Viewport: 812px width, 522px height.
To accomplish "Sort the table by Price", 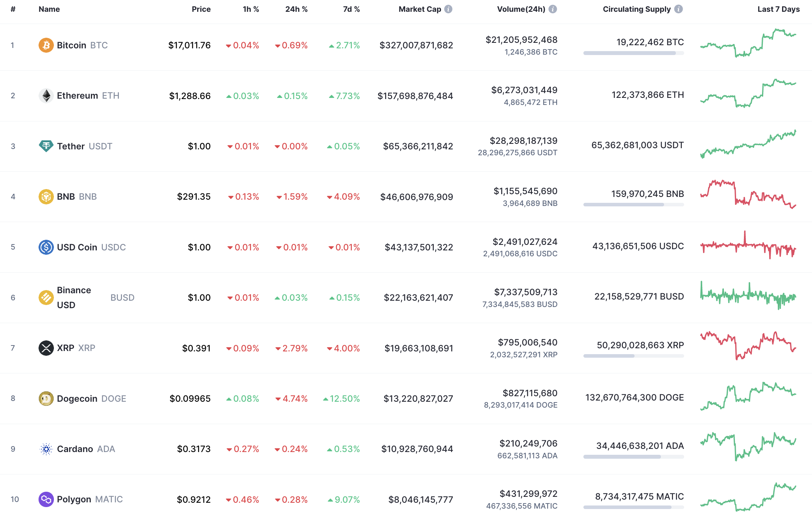I will pyautogui.click(x=201, y=9).
